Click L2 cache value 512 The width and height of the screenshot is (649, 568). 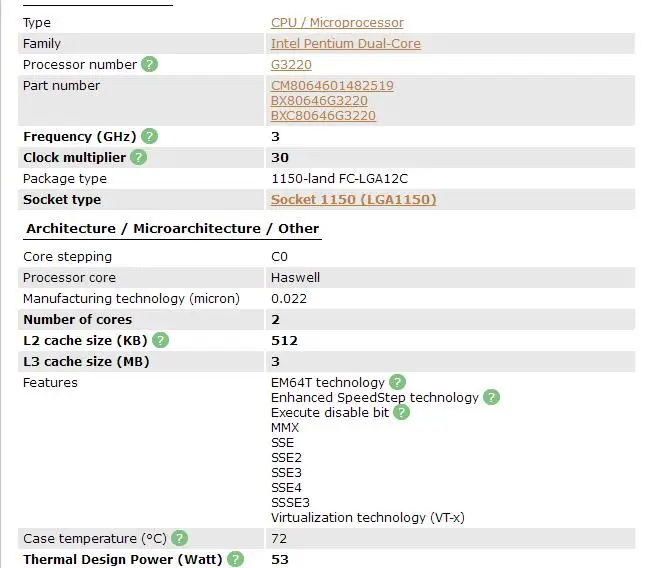tap(284, 340)
